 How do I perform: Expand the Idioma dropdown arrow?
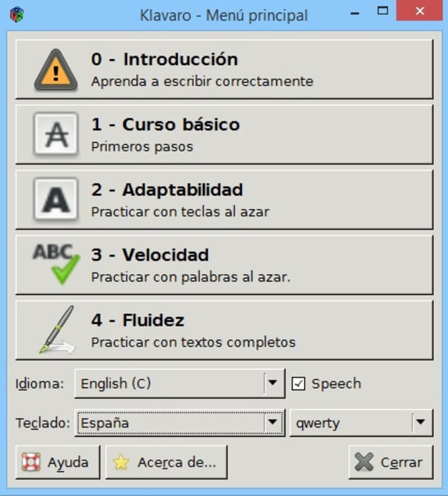coord(272,384)
